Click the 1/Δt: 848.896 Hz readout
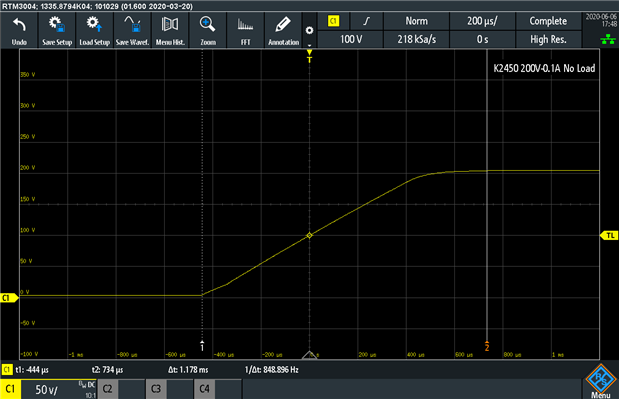This screenshot has height=399, width=619. tap(272, 370)
